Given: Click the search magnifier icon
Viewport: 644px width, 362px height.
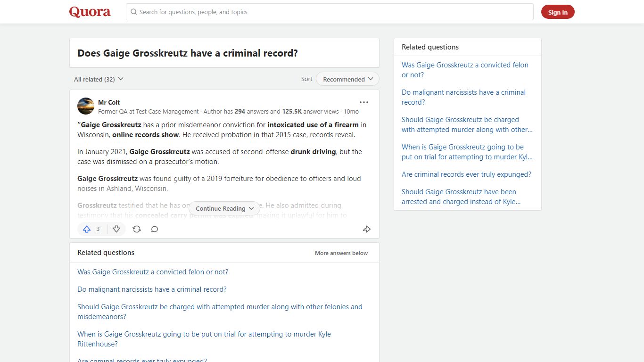Looking at the screenshot, I should pos(134,12).
